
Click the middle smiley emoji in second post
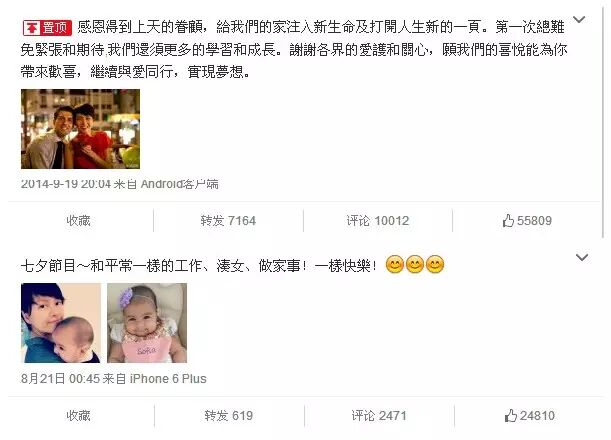tap(415, 265)
